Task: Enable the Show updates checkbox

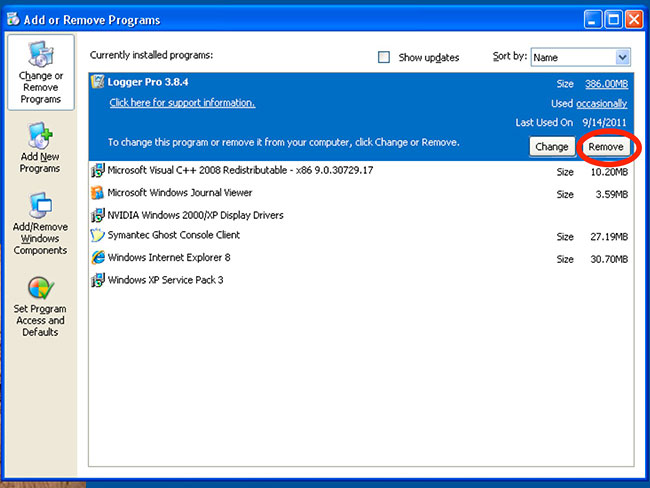Action: [x=384, y=57]
